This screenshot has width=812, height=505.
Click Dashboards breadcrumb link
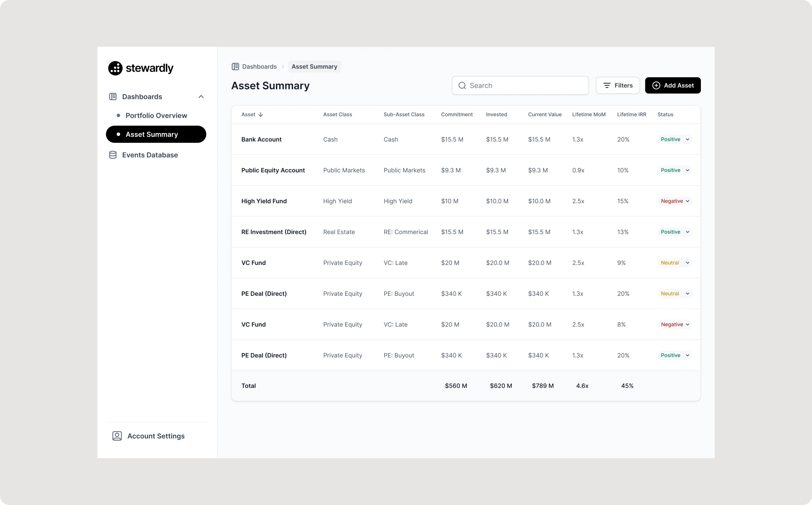coord(259,66)
